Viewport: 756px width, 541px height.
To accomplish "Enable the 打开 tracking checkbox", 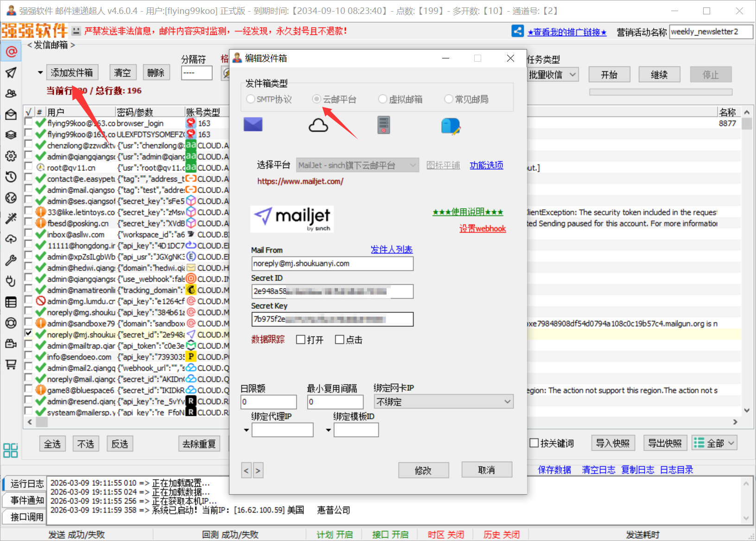I will (x=301, y=340).
